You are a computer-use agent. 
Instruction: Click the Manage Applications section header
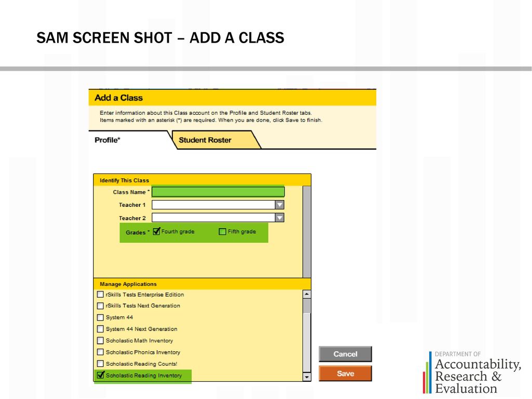pos(202,284)
